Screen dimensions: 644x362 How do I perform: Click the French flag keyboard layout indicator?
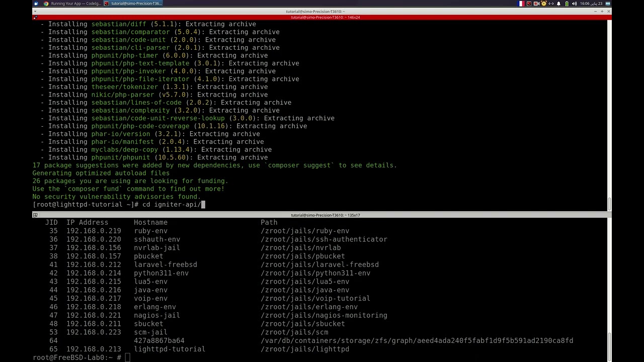click(521, 4)
